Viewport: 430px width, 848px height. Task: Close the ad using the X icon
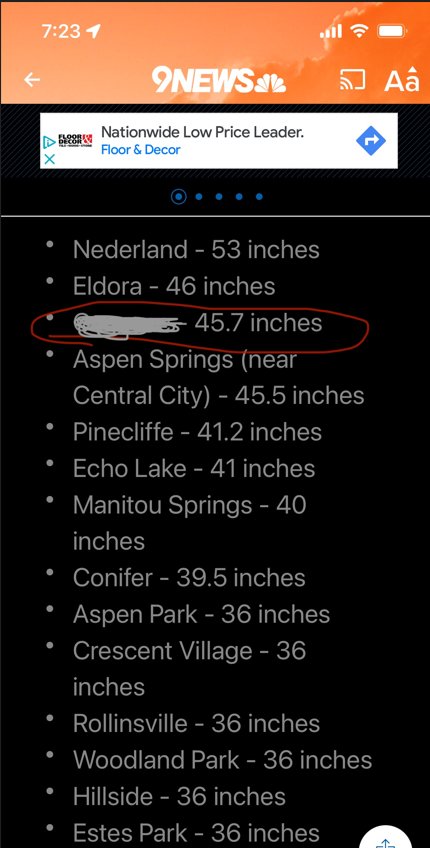pos(49,159)
